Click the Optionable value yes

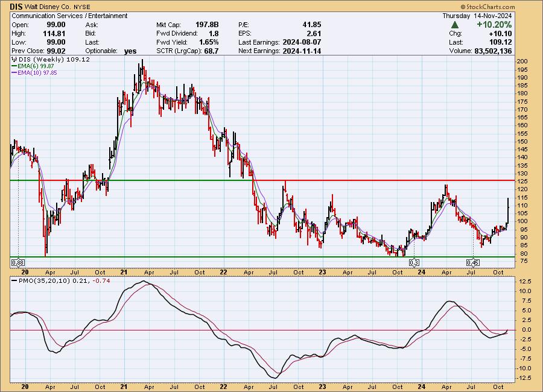[x=130, y=51]
